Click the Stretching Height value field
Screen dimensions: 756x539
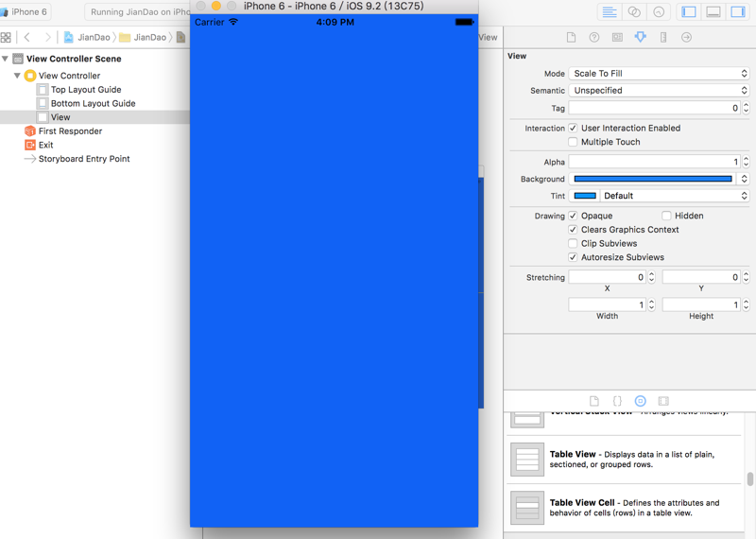701,305
